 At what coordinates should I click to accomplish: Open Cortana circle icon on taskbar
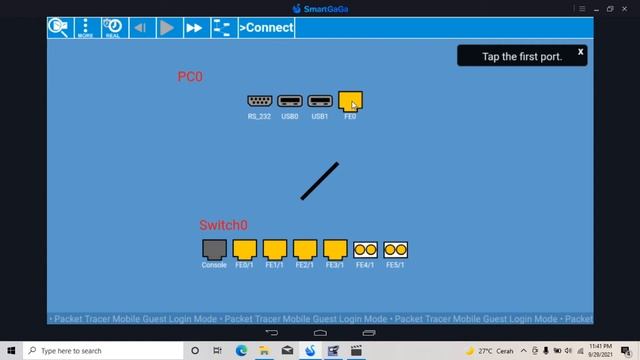coord(195,351)
